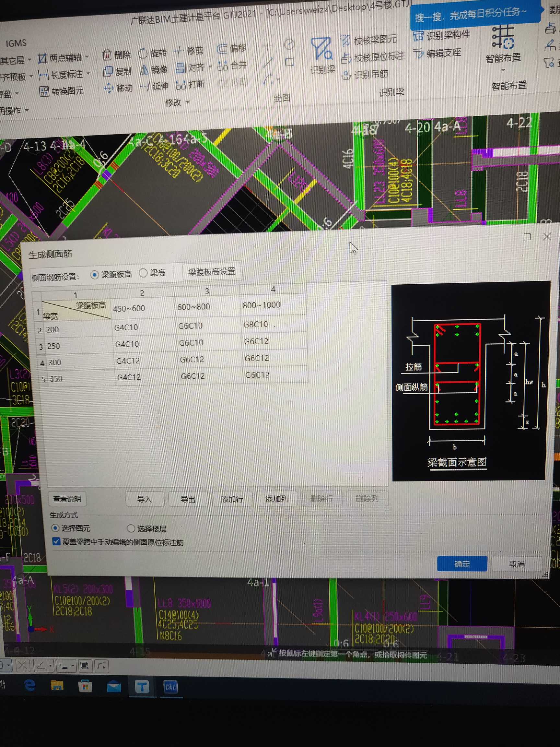Click 校核梁图元 in the ribbon
560x747 pixels.
coord(368,40)
